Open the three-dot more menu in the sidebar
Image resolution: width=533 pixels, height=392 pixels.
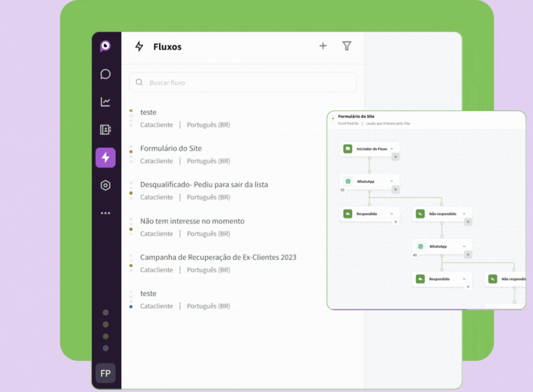point(105,213)
